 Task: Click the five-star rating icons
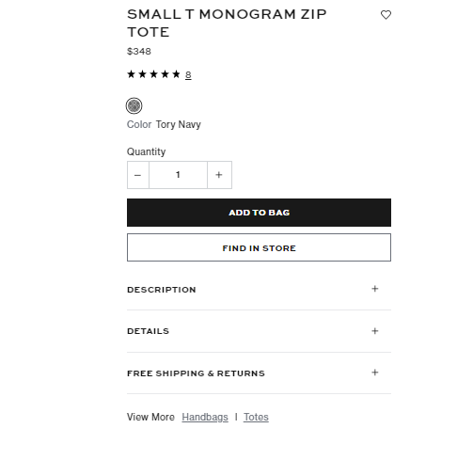tap(153, 74)
